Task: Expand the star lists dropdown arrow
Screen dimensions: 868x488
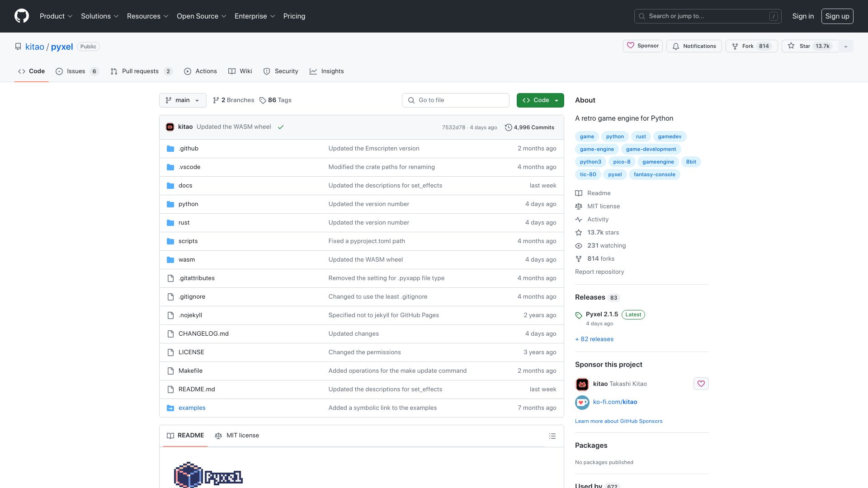Action: tap(846, 46)
